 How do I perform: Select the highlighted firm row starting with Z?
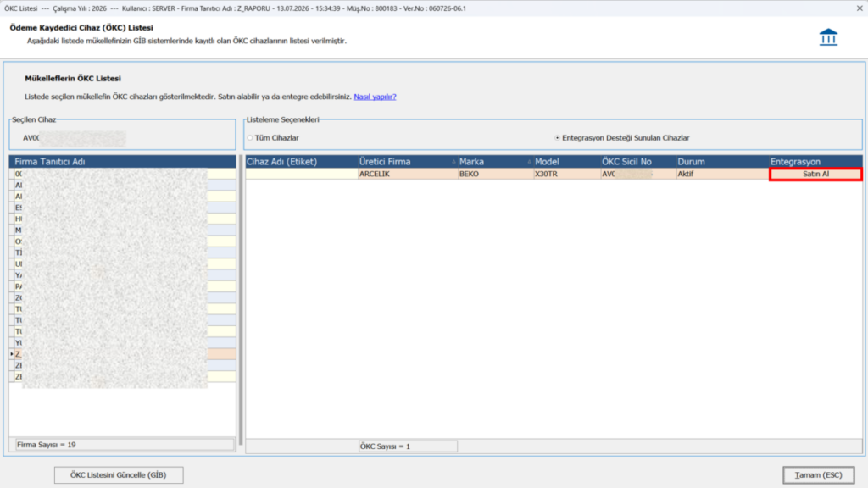(125, 354)
